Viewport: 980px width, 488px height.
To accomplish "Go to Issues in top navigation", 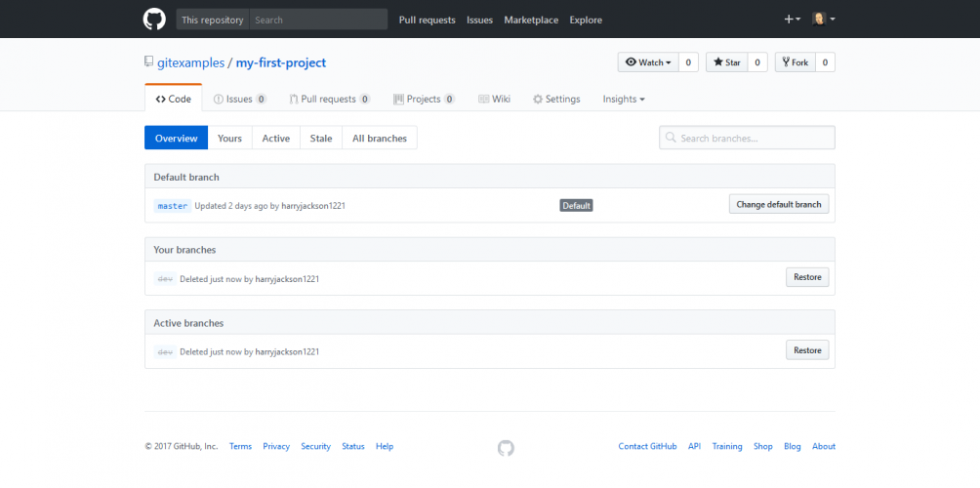I will [479, 20].
